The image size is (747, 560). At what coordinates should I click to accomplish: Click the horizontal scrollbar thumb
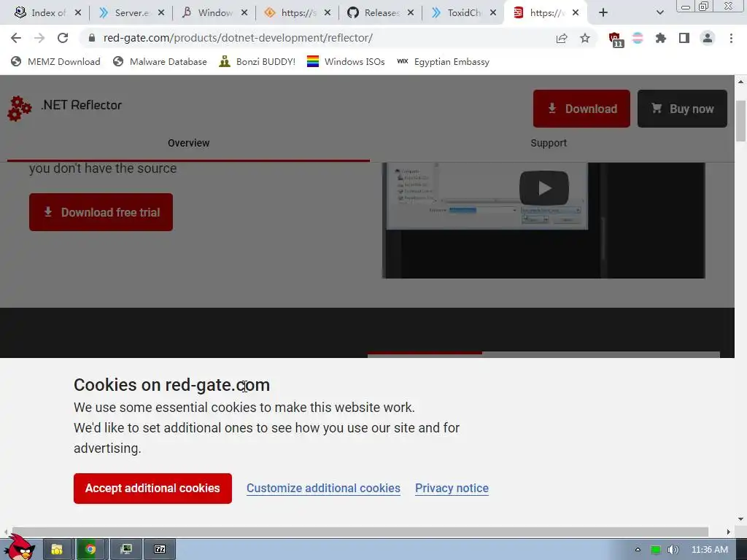[360, 532]
